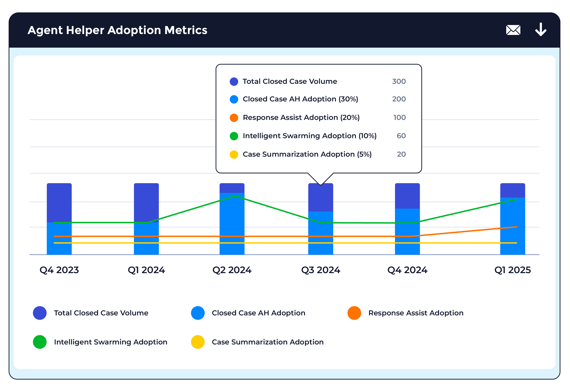Select the Q4 2023 bar
Screen dimensions: 570x392
pos(59,219)
